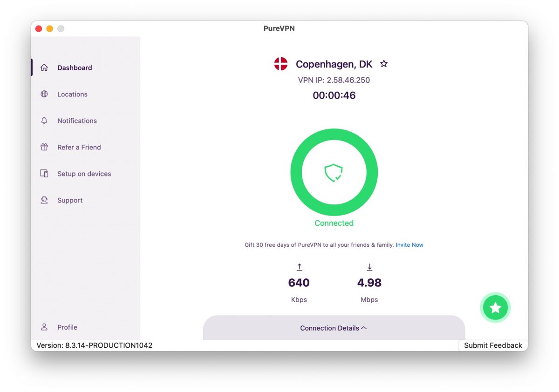Click the Connected status label
Image resolution: width=559 pixels, height=392 pixels.
coord(334,223)
